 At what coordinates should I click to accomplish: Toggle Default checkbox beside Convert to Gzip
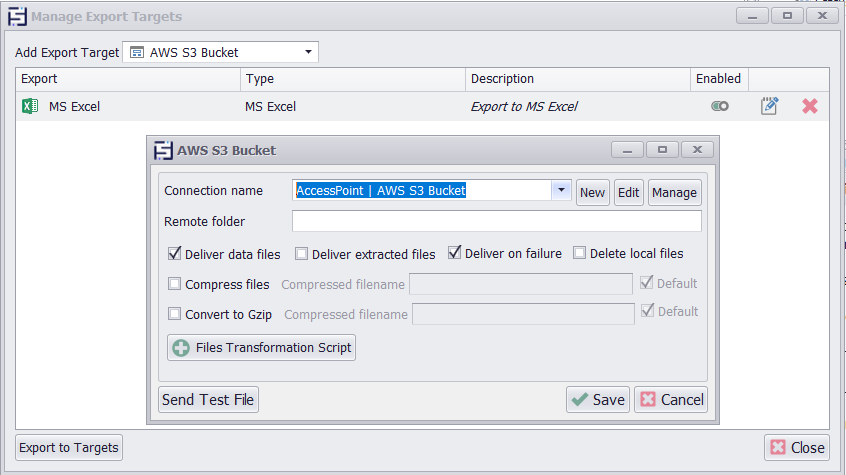click(647, 311)
